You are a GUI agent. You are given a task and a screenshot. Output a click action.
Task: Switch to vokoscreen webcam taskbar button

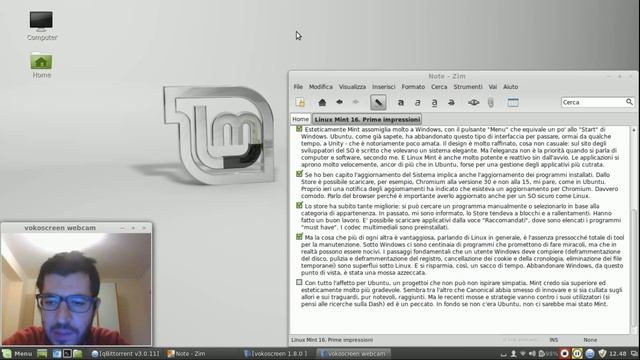pyautogui.click(x=353, y=353)
